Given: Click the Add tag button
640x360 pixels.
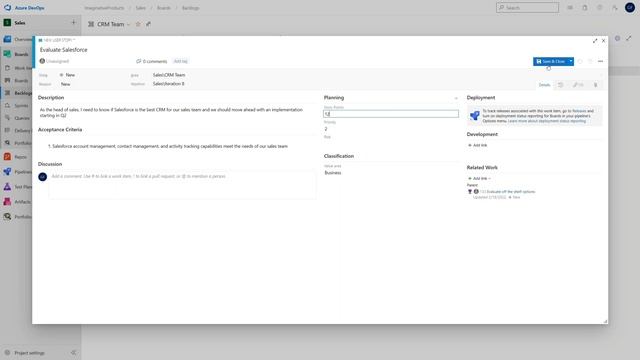Looking at the screenshot, I should 180,61.
